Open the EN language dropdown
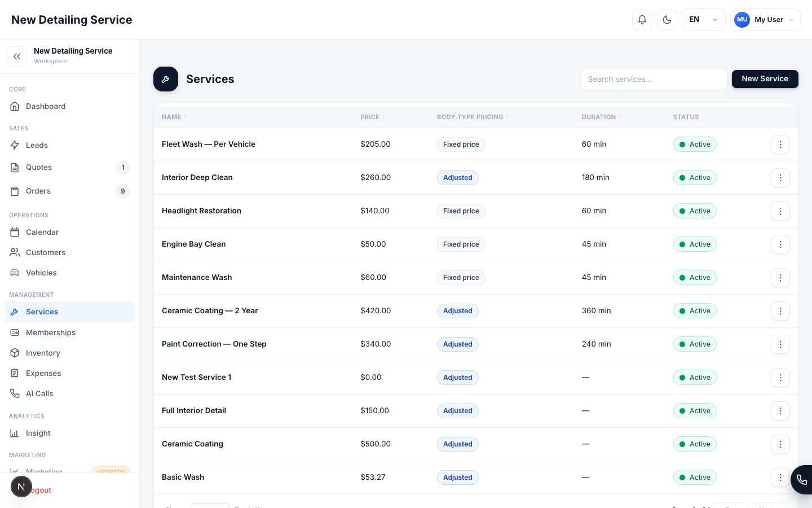The image size is (812, 508). coord(703,20)
